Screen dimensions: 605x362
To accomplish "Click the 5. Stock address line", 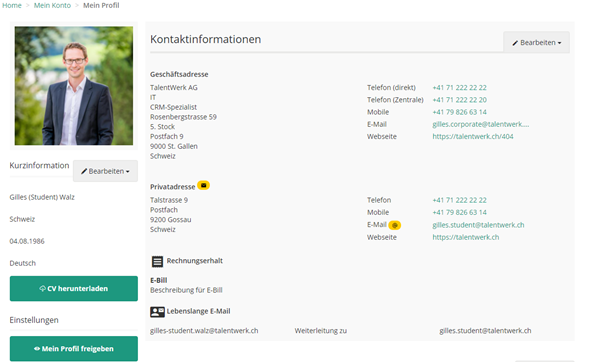I will [162, 127].
